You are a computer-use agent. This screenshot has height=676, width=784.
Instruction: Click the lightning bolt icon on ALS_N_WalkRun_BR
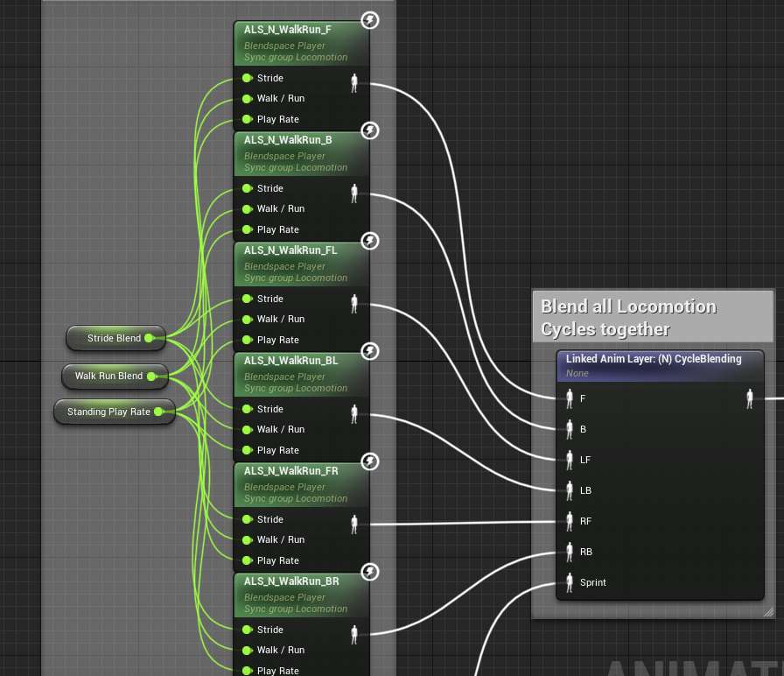point(368,572)
